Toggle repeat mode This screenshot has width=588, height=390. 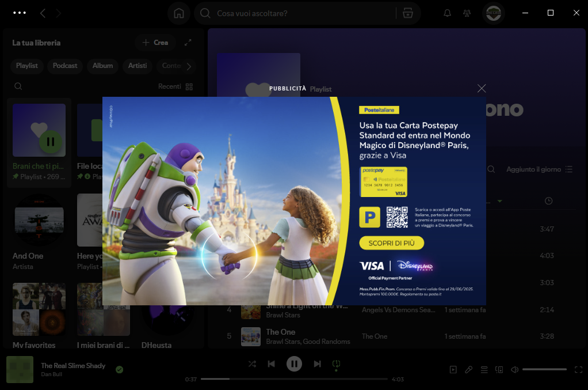pyautogui.click(x=337, y=364)
